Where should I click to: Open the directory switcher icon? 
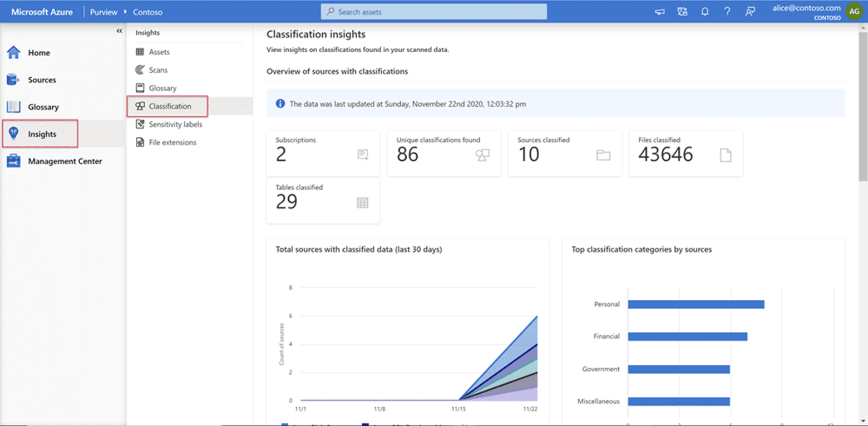(x=682, y=12)
